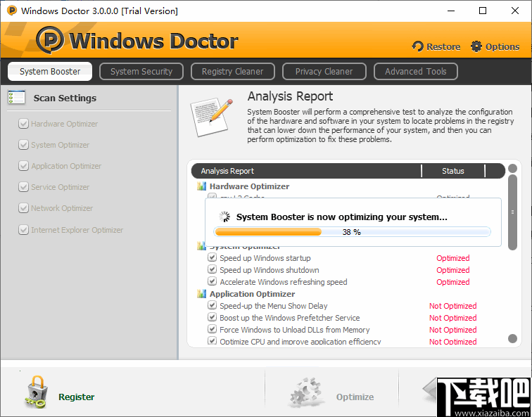The image size is (532, 417).
Task: Switch to the Privacy Cleaner tab
Action: [324, 71]
